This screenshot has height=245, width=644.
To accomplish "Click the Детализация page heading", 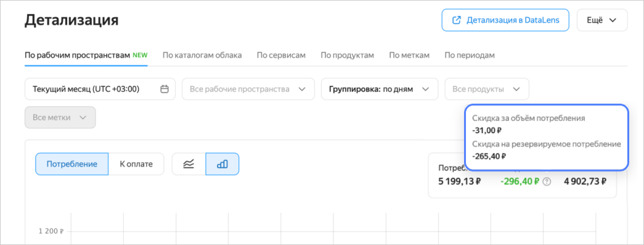I will tap(71, 20).
